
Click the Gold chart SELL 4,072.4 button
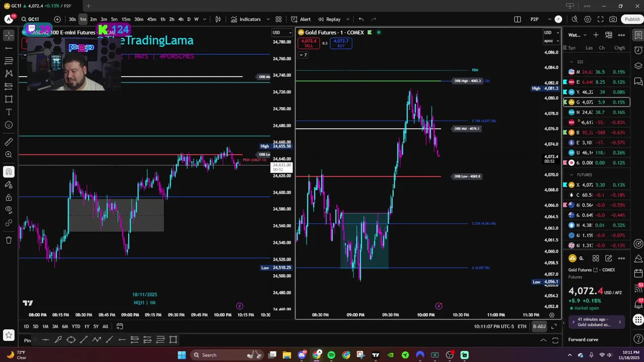coord(309,43)
